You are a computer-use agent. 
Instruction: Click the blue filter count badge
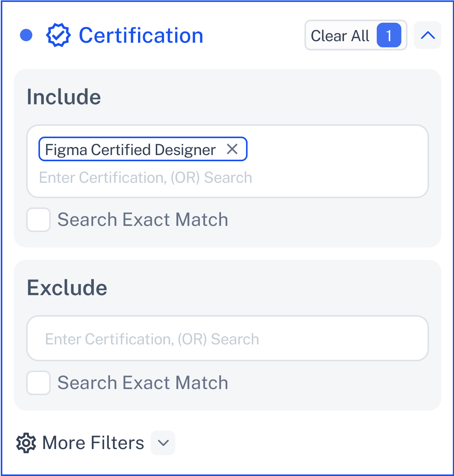[x=389, y=35]
